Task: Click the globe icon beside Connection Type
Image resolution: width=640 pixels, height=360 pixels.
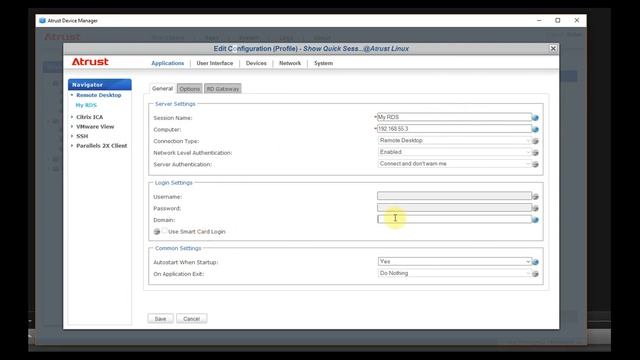Action: pyautogui.click(x=535, y=141)
